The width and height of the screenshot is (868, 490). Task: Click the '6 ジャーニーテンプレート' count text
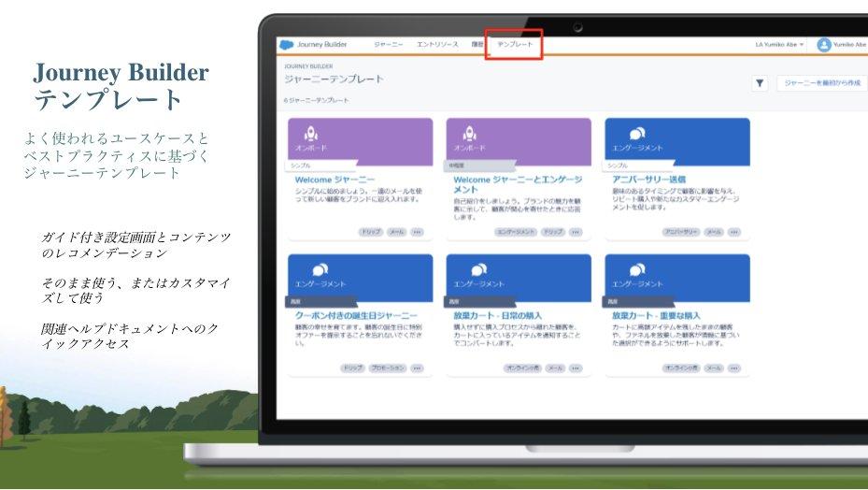[316, 100]
